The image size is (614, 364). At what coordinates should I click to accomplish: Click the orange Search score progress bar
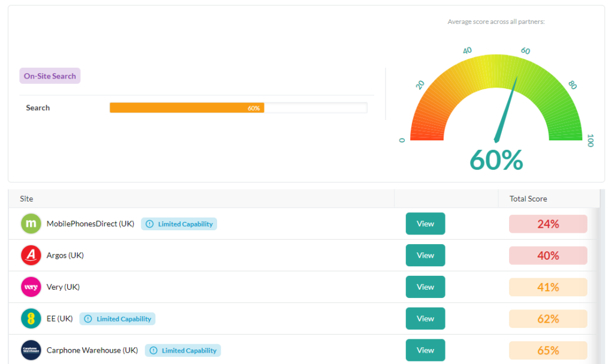pos(186,107)
